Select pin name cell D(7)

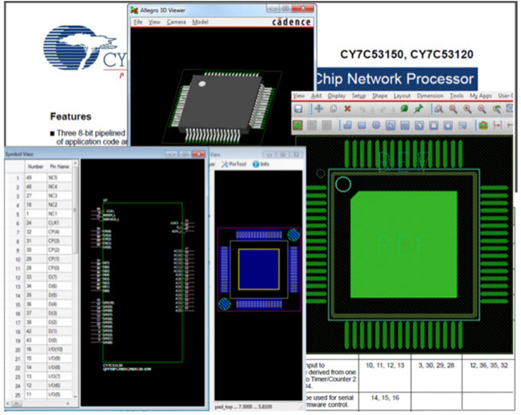[59, 277]
